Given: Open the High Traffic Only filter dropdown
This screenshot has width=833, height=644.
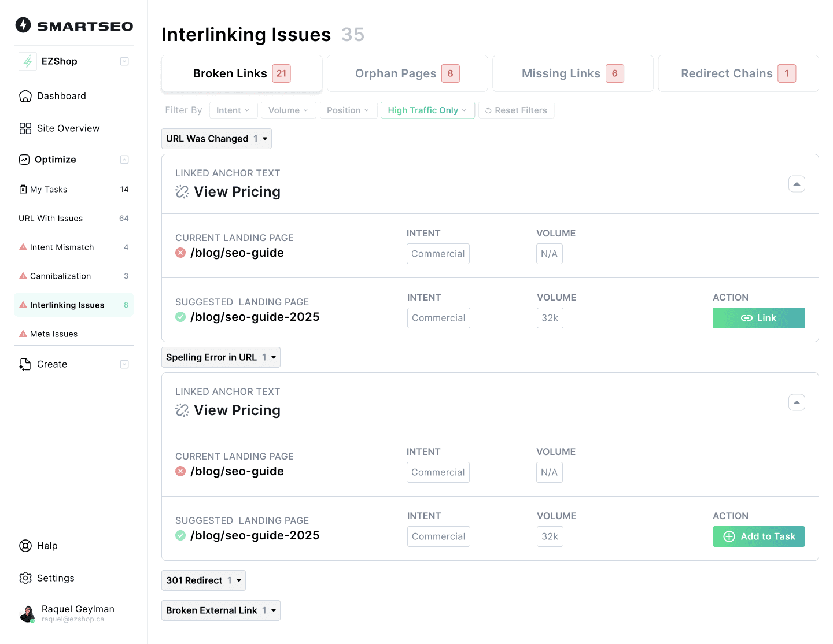Looking at the screenshot, I should point(427,110).
